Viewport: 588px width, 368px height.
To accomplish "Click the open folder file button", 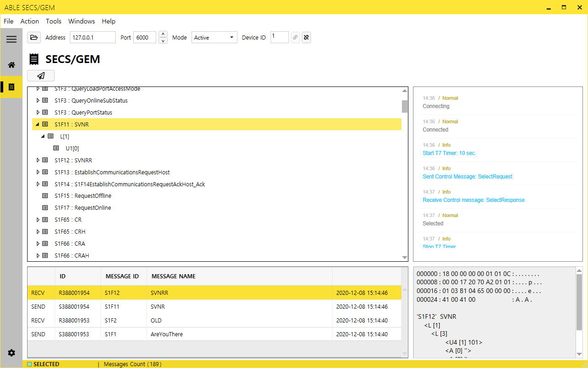I will click(34, 37).
